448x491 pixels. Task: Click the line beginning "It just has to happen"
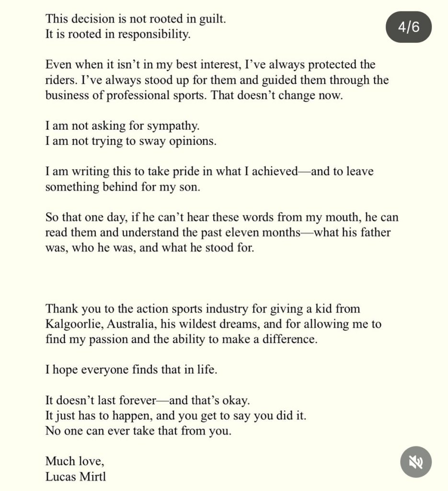tap(176, 415)
